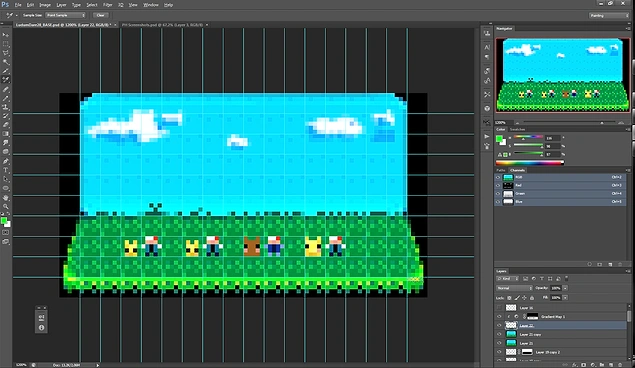
Task: Click the add layer mask icon
Action: pyautogui.click(x=584, y=365)
